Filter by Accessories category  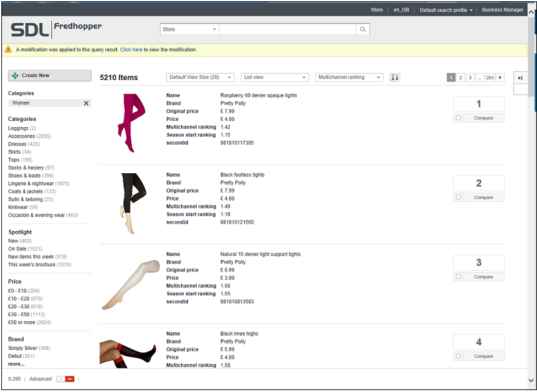pos(29,136)
